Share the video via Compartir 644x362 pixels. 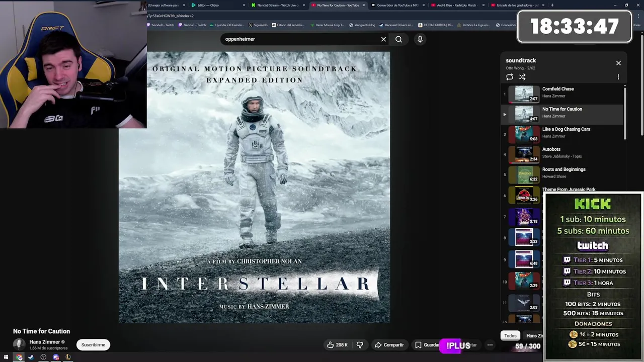tap(389, 345)
